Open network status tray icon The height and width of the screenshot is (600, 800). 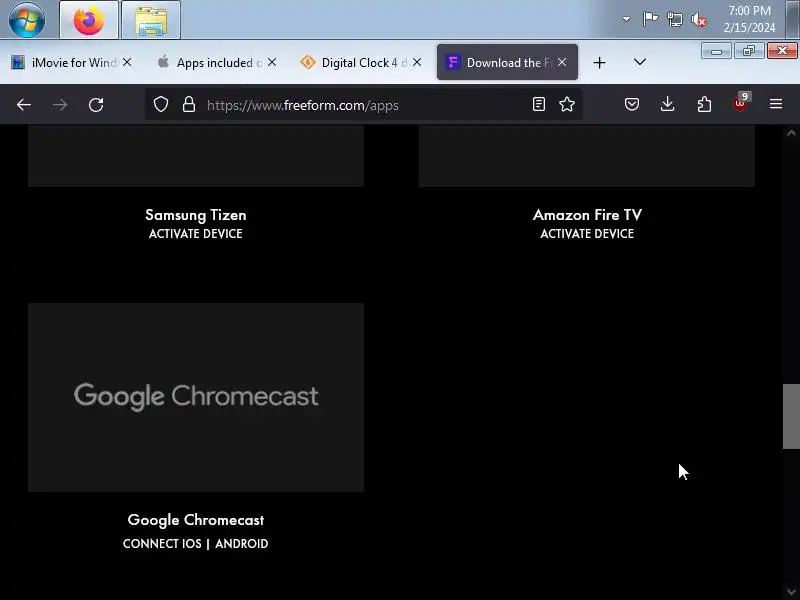674,19
